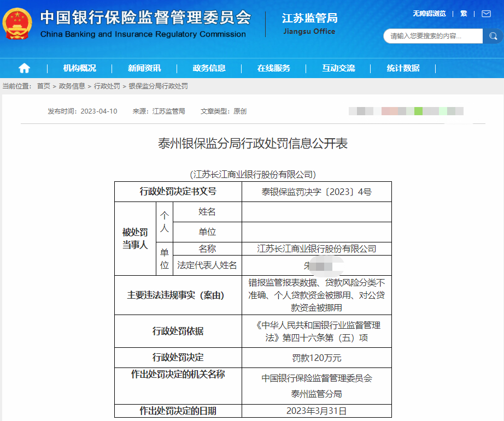The width and height of the screenshot is (504, 421).
Task: Click the 江苏监管局 office title
Action: coord(310,19)
